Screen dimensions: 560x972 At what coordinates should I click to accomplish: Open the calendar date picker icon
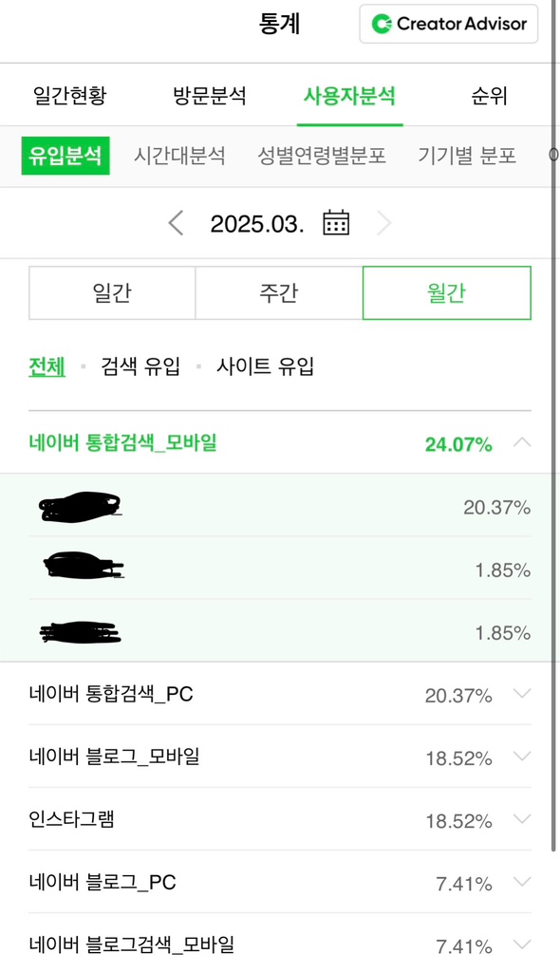coord(336,222)
